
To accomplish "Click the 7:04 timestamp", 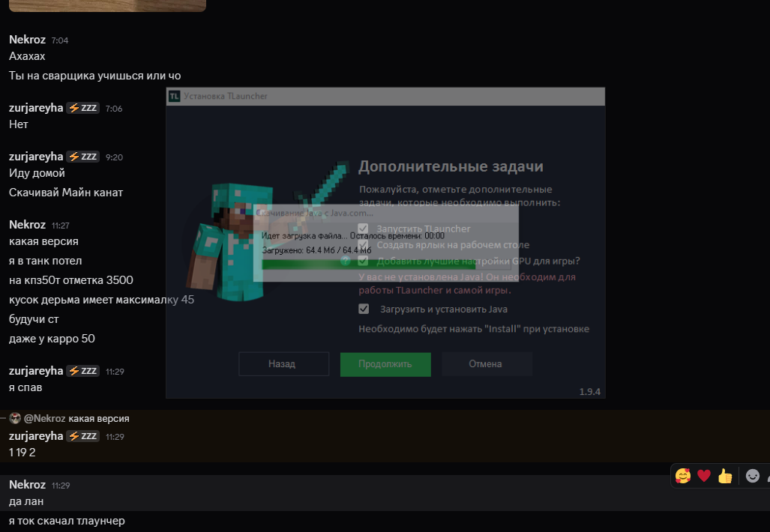I will [x=60, y=40].
